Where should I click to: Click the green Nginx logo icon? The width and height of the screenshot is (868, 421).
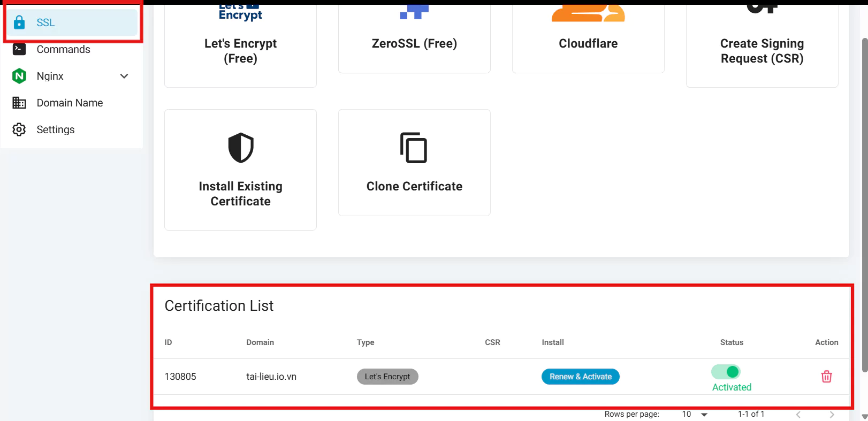click(x=19, y=76)
